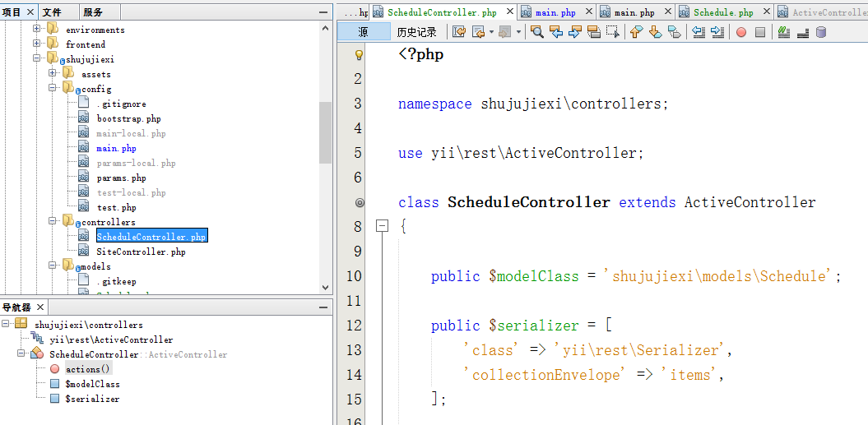Toggle Rectangular Selection mode
This screenshot has height=425, width=868.
pyautogui.click(x=612, y=32)
